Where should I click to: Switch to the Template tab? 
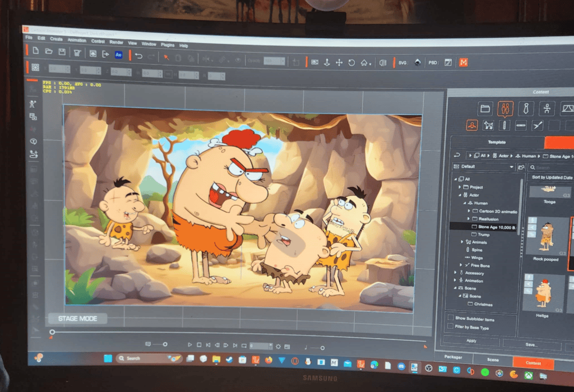[497, 142]
